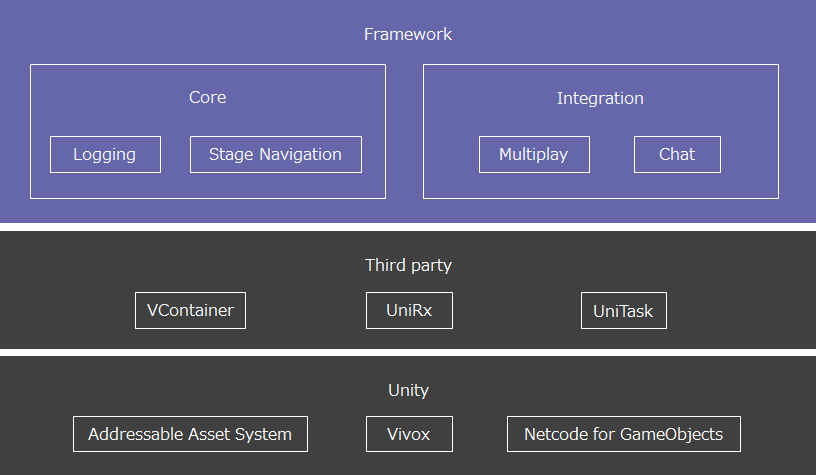Click the UniTask box
This screenshot has width=816, height=475.
click(623, 311)
